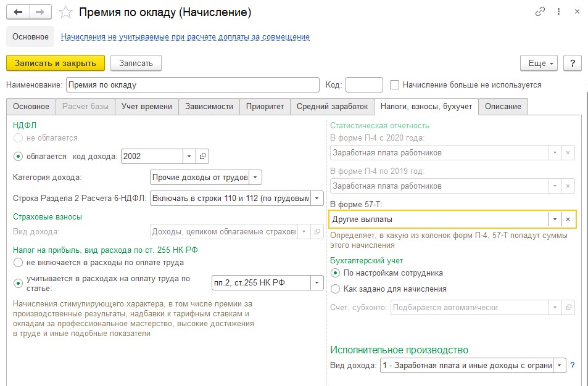Clear the 57-Т form field value
This screenshot has height=386, width=588.
point(568,220)
